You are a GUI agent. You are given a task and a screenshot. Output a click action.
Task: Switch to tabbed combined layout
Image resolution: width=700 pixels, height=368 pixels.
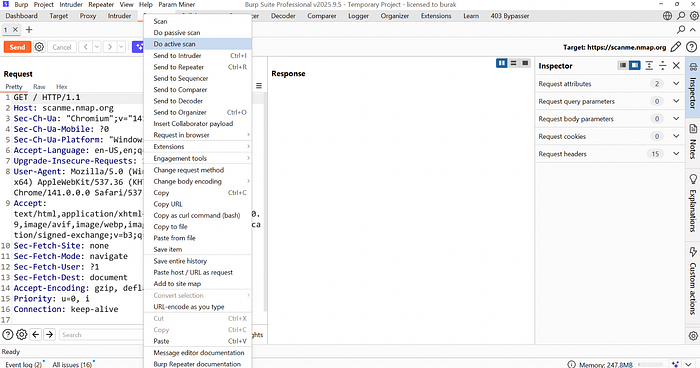click(x=525, y=63)
